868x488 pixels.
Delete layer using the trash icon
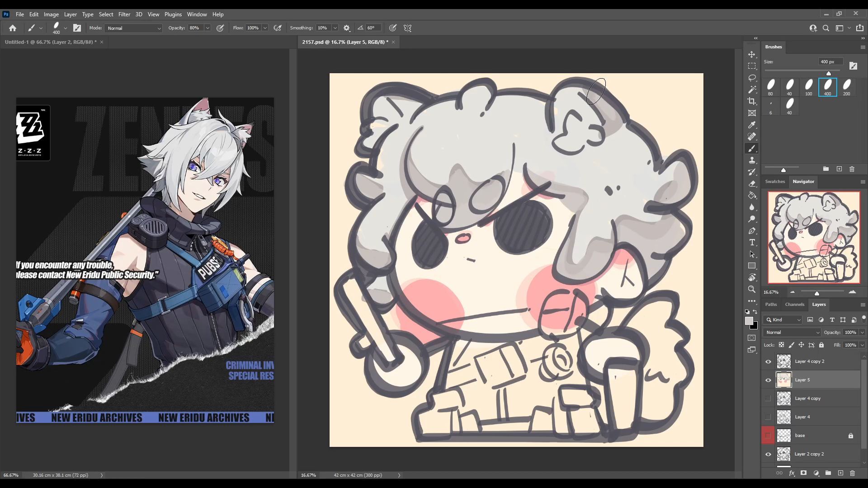852,473
